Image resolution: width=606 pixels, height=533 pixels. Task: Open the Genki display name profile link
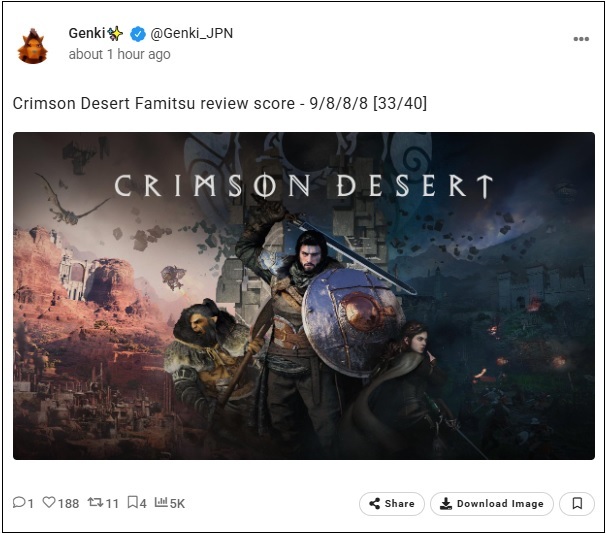[87, 33]
